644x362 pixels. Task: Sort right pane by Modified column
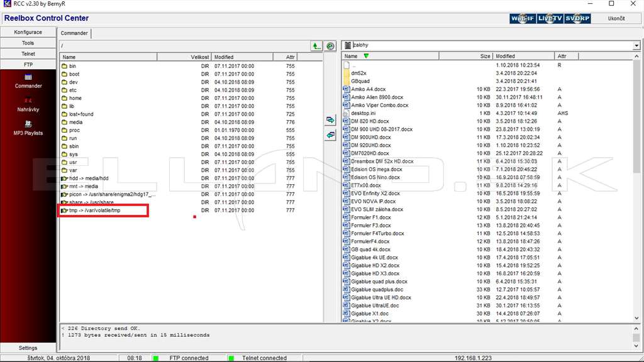pos(524,56)
